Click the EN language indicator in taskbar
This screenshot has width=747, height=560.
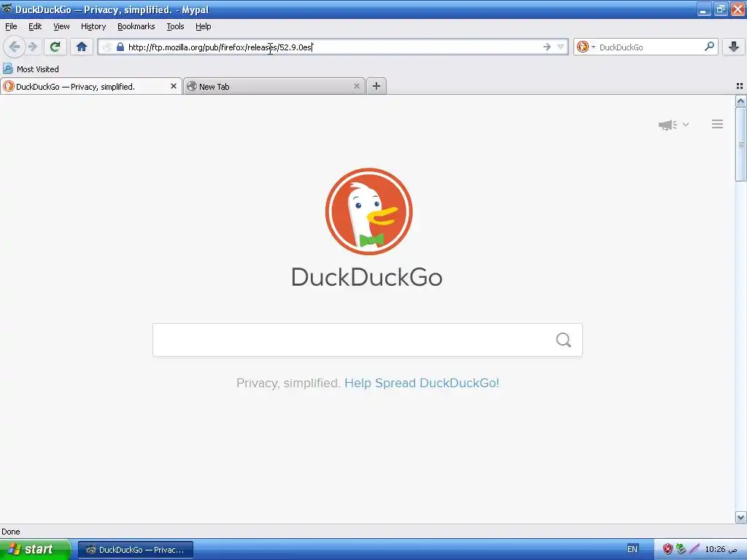coord(632,549)
